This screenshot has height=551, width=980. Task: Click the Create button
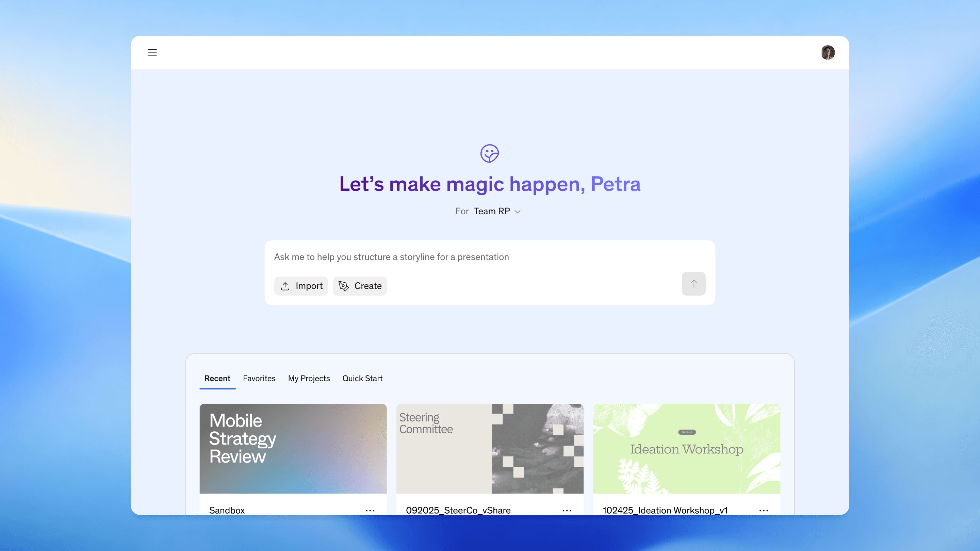pos(360,286)
